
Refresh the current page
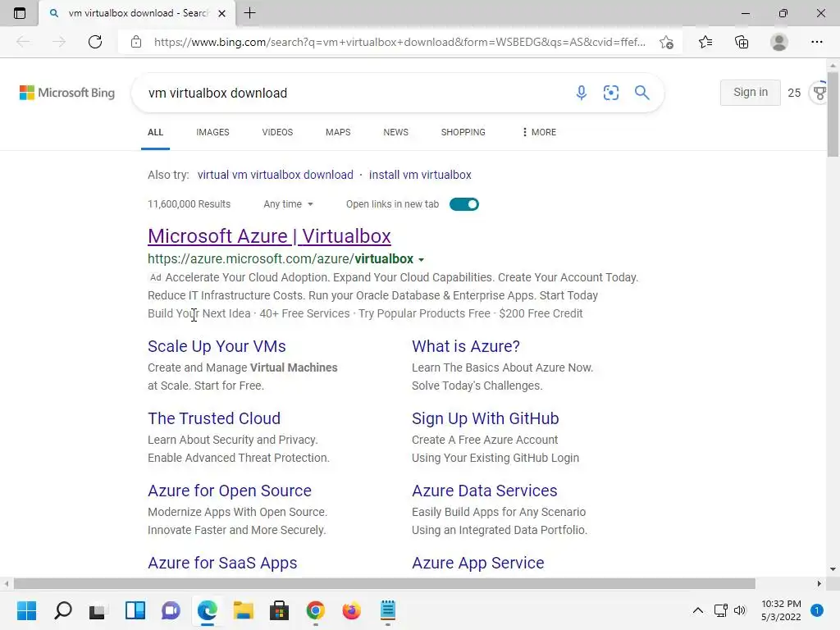click(95, 42)
